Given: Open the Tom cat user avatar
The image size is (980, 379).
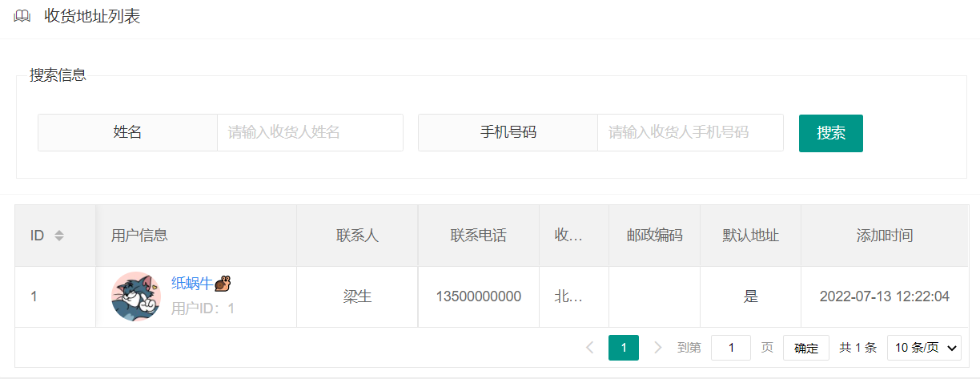Looking at the screenshot, I should [x=136, y=296].
